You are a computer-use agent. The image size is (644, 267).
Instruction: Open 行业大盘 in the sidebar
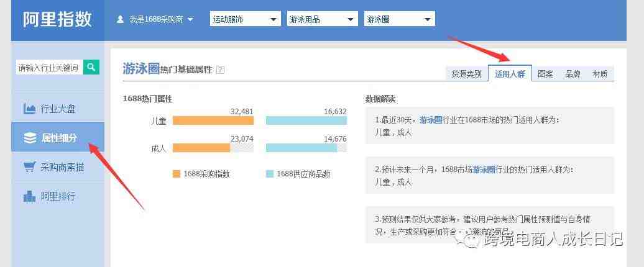pos(57,109)
